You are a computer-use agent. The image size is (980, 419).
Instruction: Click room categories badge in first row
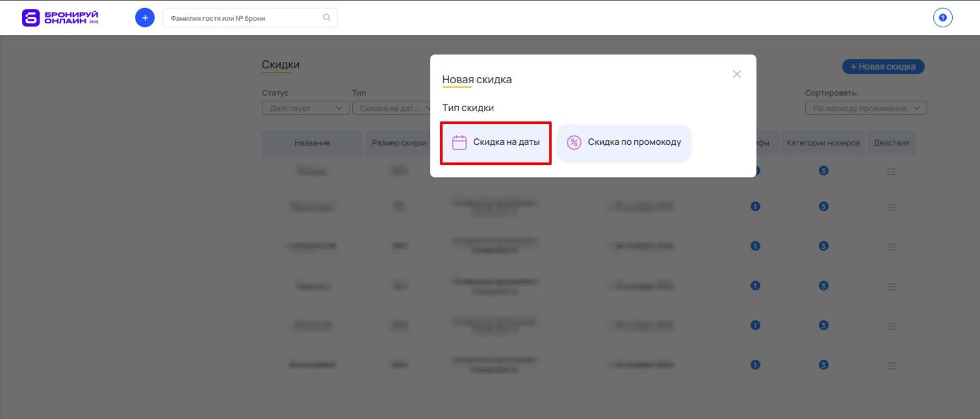823,171
